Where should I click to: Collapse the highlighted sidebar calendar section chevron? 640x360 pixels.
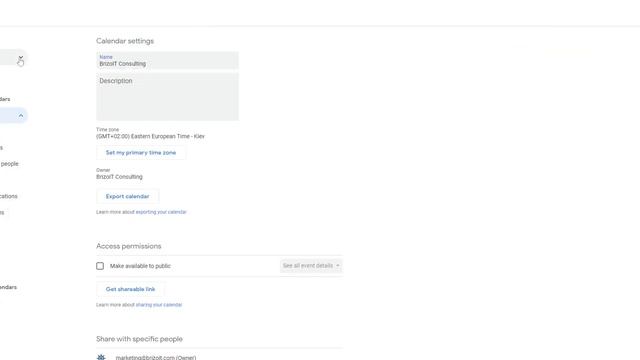click(x=21, y=116)
